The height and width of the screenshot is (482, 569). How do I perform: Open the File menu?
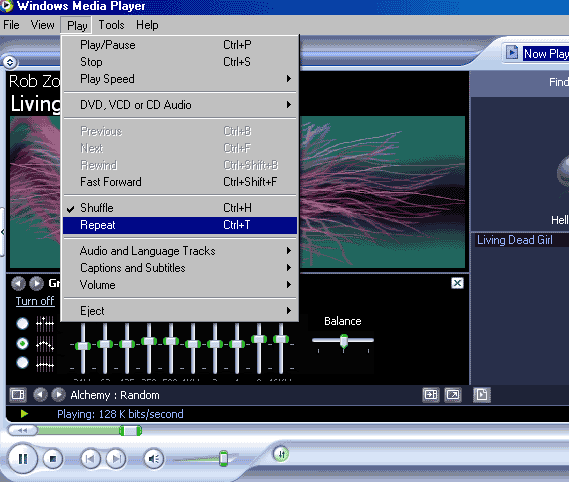[11, 25]
